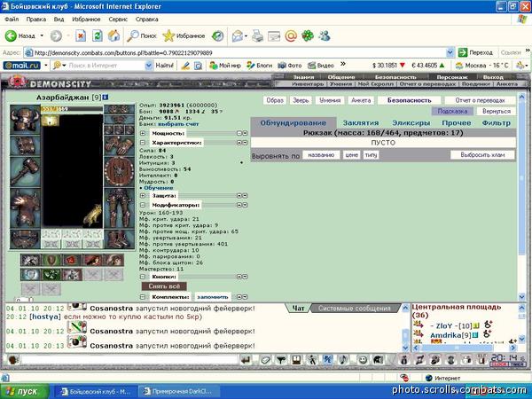The width and height of the screenshot is (532, 399).
Task: Expand the Защита section
Action: 143,196
